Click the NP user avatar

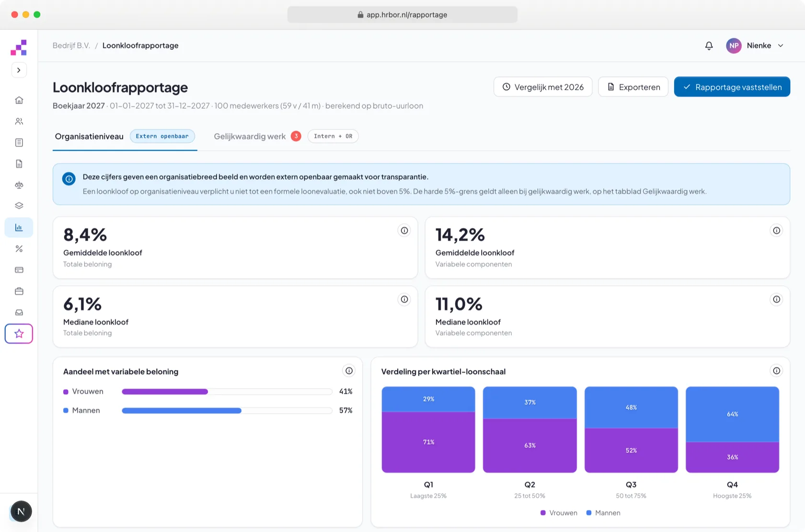734,46
